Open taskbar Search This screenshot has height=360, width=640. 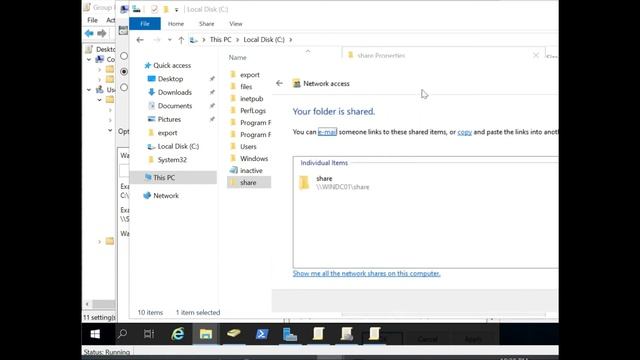pyautogui.click(x=122, y=334)
